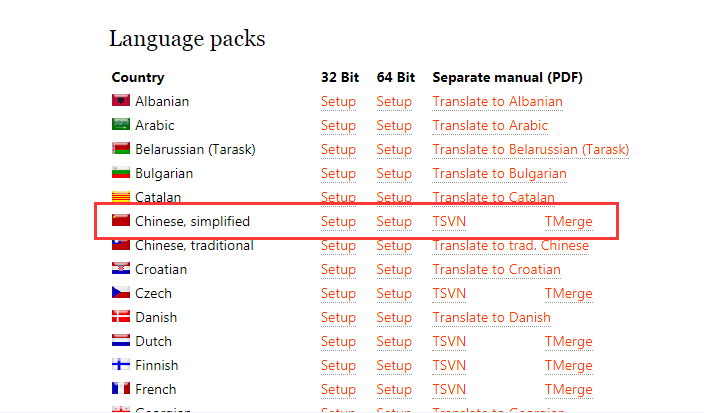This screenshot has height=413, width=704.
Task: Open French TSVN manual
Action: (449, 390)
